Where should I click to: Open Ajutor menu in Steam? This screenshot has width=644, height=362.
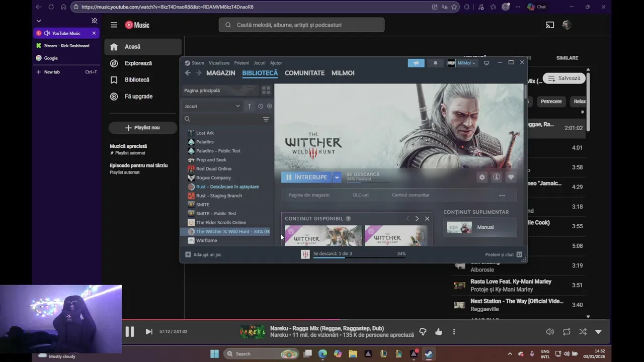pos(276,63)
